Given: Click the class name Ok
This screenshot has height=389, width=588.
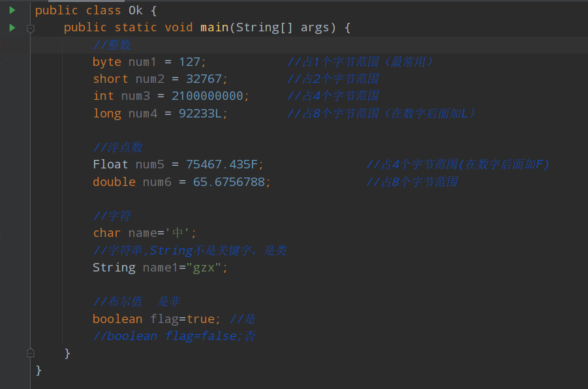Looking at the screenshot, I should coord(136,10).
